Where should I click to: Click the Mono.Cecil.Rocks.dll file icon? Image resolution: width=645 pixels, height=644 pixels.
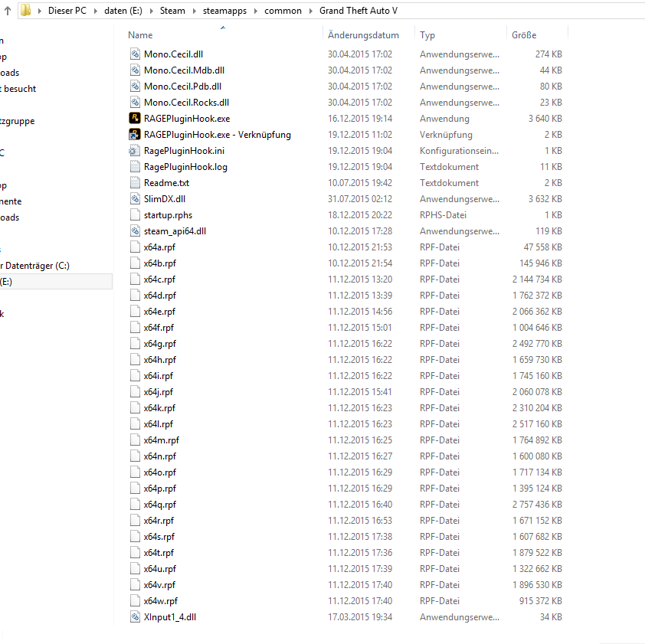point(135,102)
